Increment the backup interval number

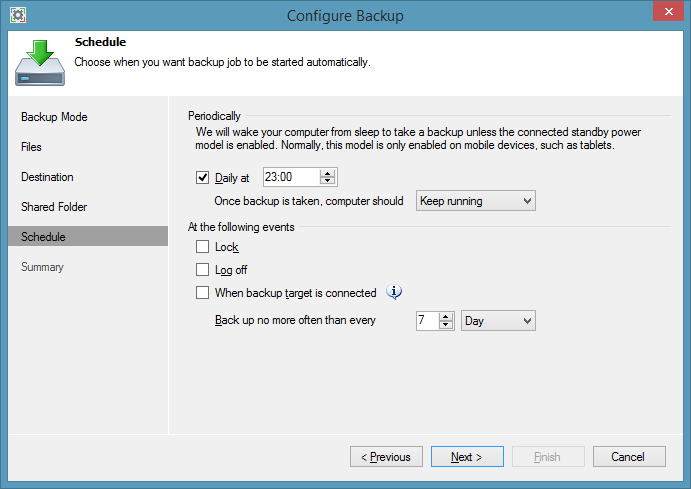(x=446, y=316)
